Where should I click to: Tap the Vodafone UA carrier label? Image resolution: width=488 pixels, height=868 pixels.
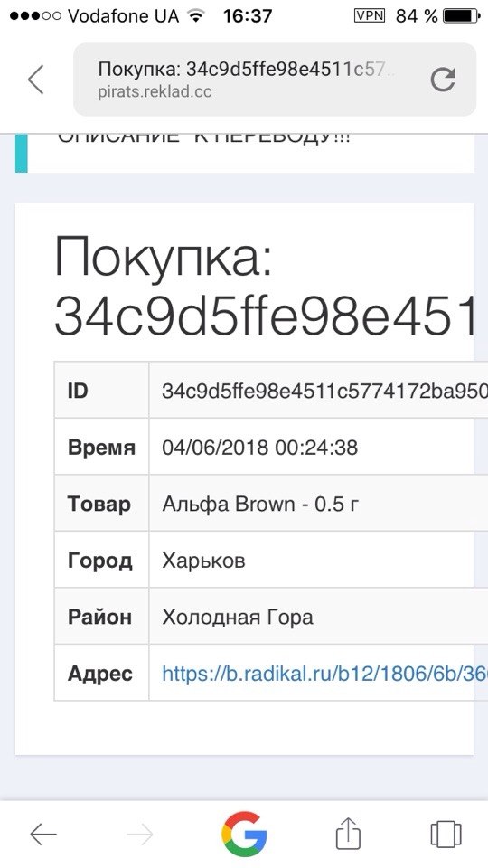(124, 15)
